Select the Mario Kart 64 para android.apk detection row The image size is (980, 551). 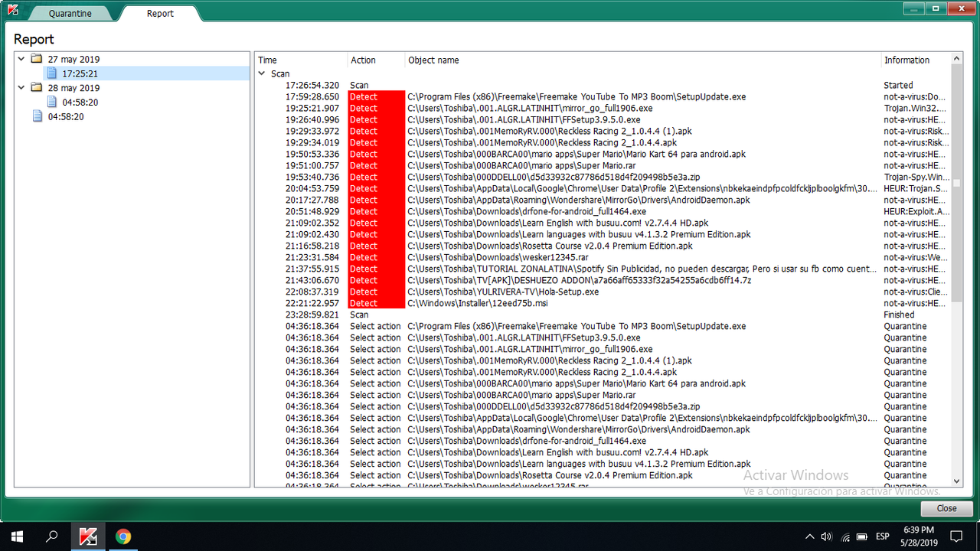pyautogui.click(x=603, y=154)
